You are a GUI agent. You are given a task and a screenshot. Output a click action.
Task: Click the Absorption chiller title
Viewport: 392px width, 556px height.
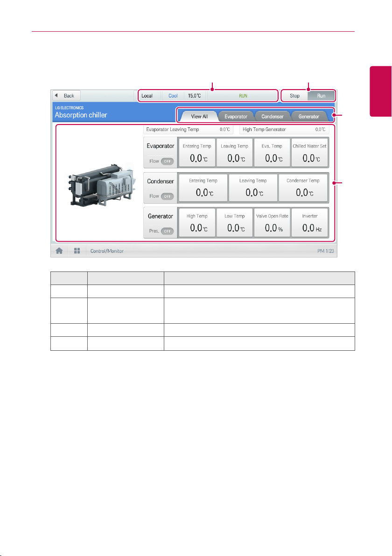pyautogui.click(x=81, y=115)
